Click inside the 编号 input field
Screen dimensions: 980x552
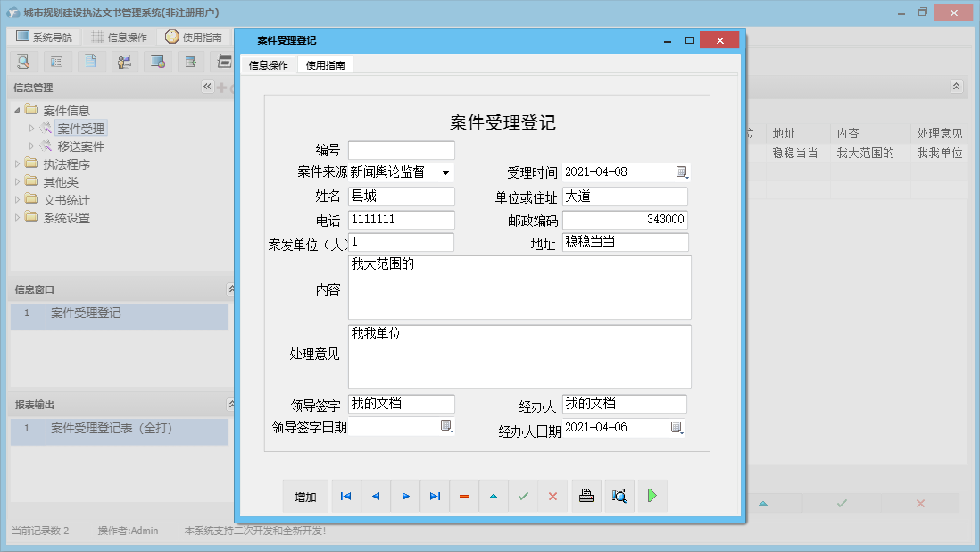point(401,149)
